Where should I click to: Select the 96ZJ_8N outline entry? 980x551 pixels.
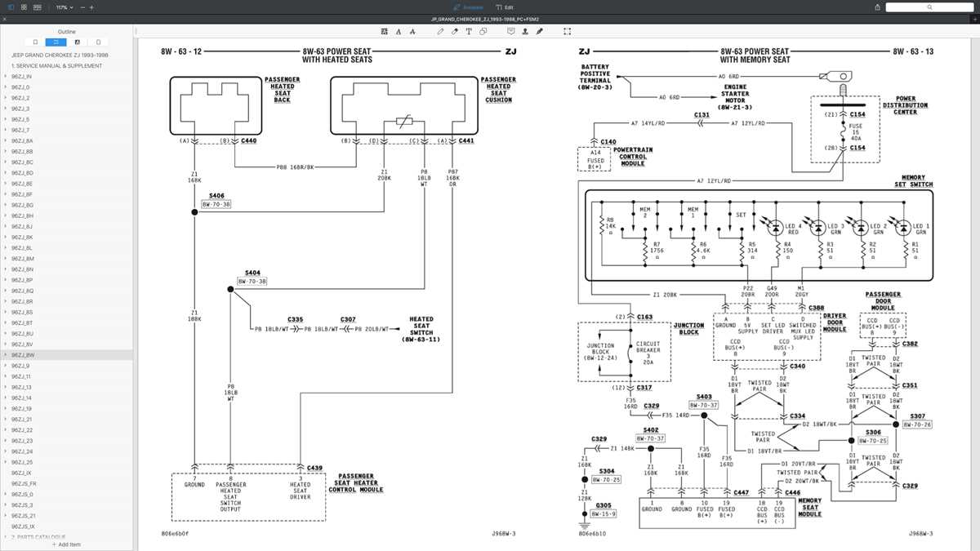coord(22,269)
